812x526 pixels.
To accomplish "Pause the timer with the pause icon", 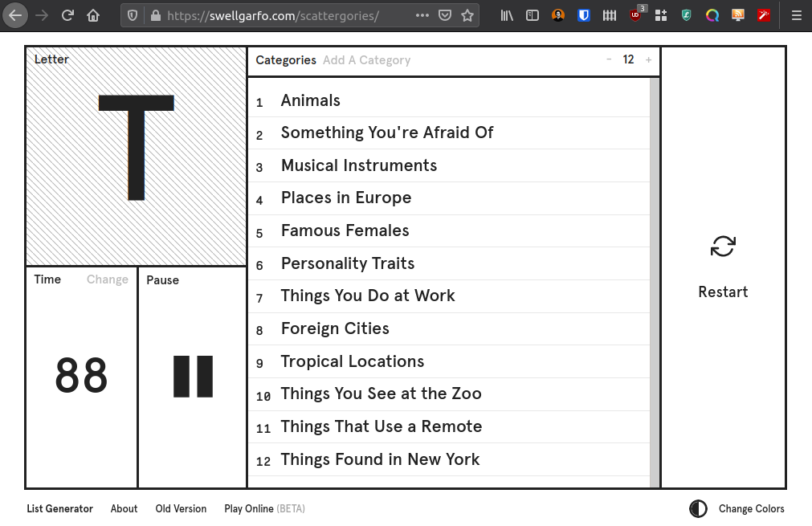I will (193, 377).
